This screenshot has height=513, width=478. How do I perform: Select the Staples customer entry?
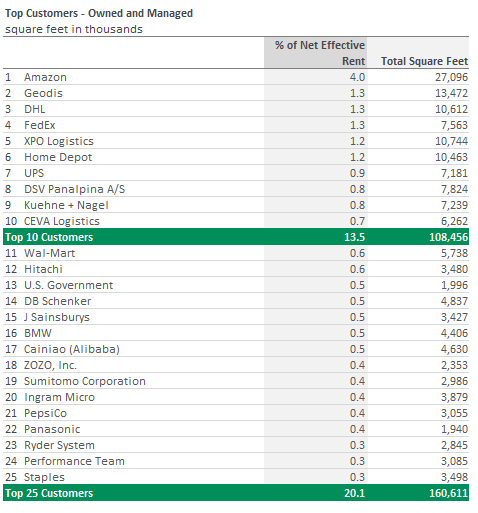coord(44,477)
